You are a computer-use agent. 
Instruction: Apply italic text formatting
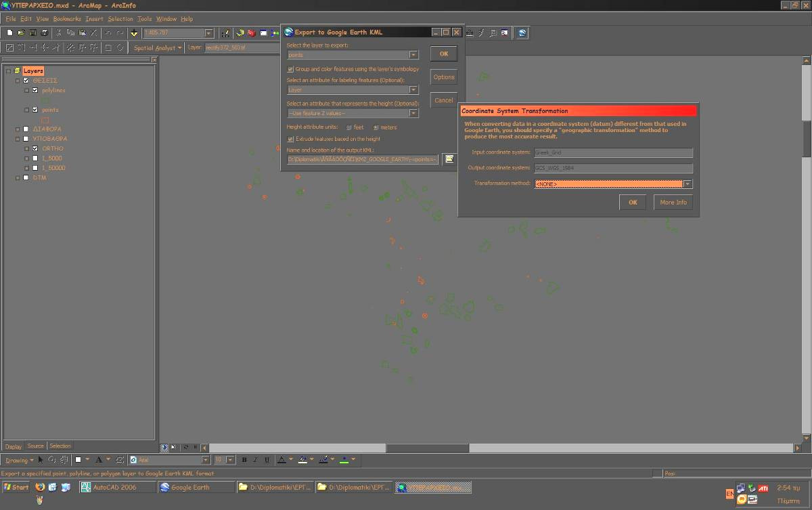point(256,460)
